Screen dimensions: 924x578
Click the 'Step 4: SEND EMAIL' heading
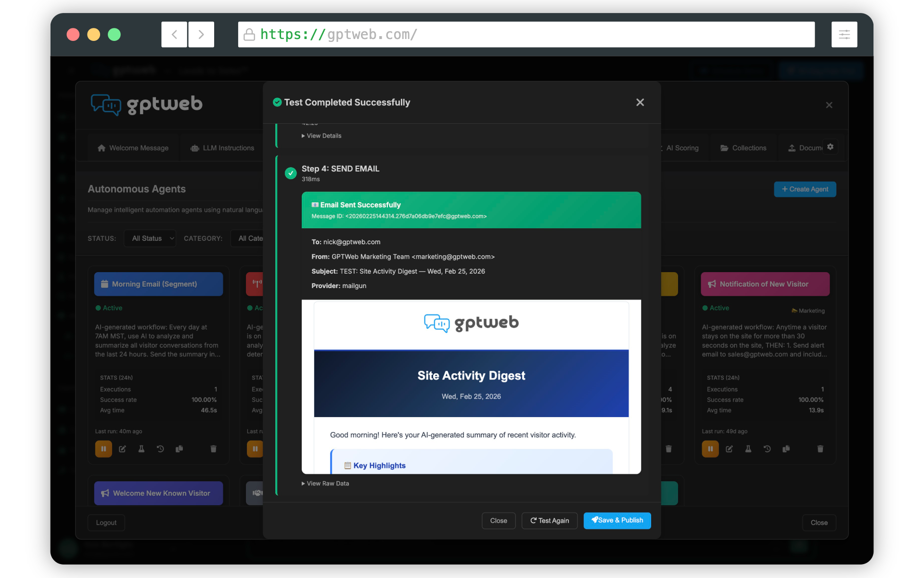[x=340, y=169]
